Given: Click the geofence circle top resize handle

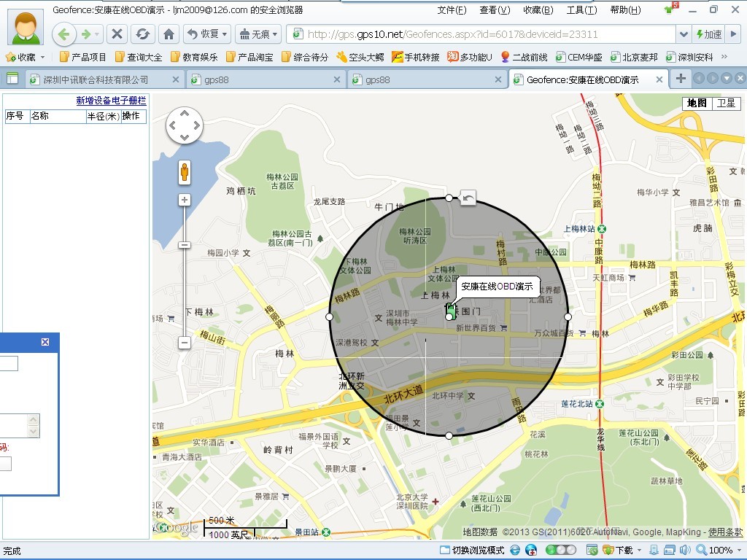Looking at the screenshot, I should tap(449, 198).
